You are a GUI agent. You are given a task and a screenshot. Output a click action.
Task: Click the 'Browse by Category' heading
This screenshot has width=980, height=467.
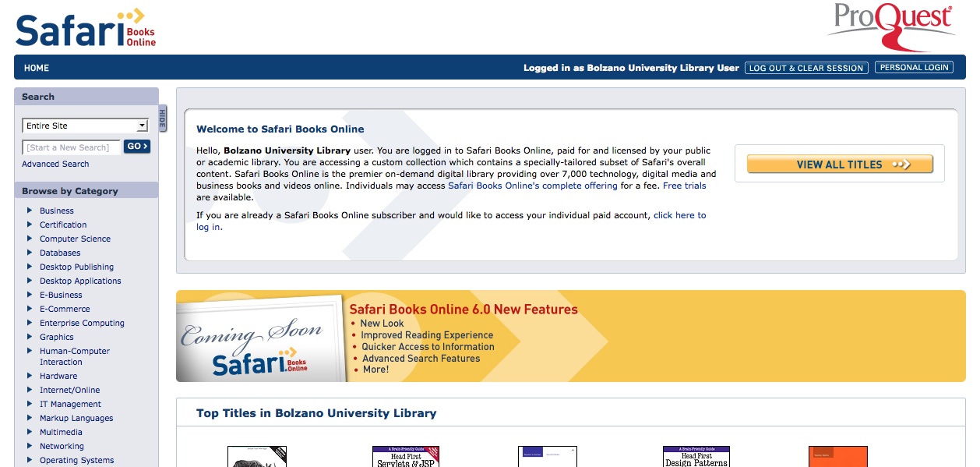(70, 191)
